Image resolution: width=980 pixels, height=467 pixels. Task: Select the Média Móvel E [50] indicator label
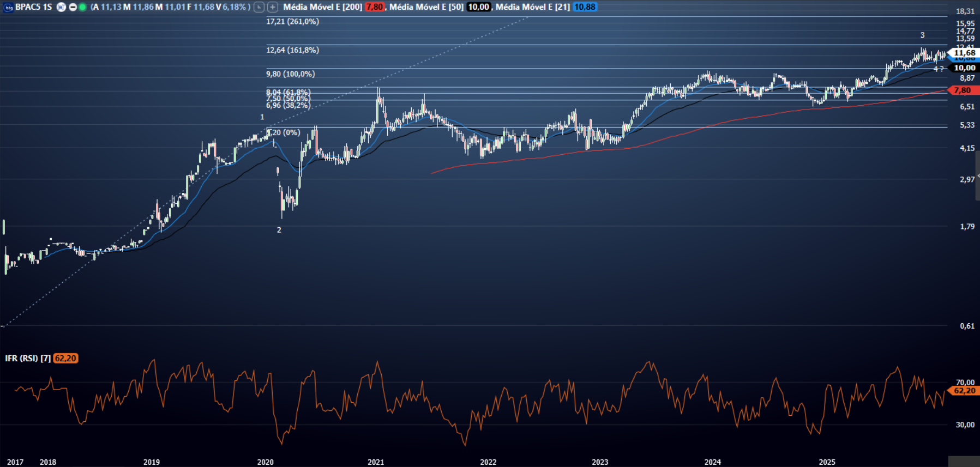click(x=426, y=7)
